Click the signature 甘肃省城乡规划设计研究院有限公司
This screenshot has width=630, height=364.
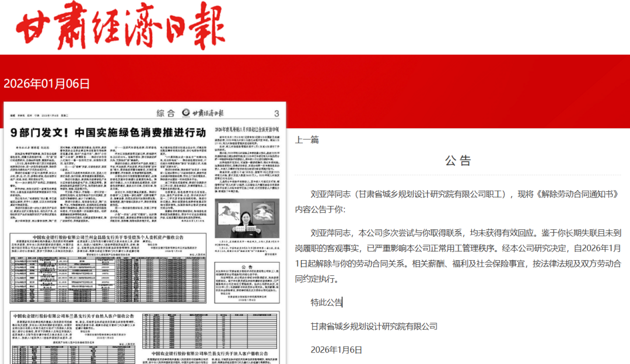(x=374, y=327)
